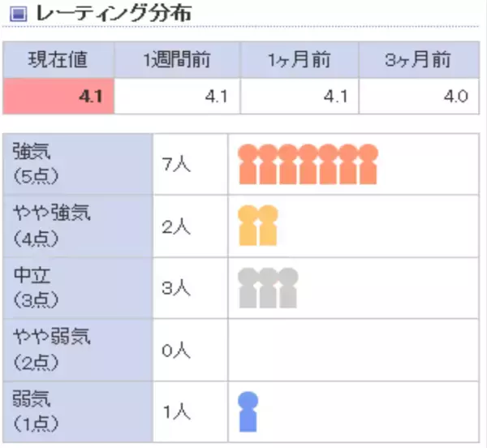Click the 7人 count cell
The width and height of the screenshot is (487, 448).
coord(190,165)
